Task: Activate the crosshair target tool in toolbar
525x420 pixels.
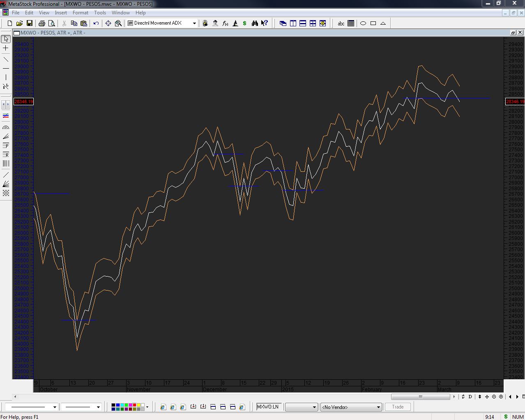Action: 108,23
